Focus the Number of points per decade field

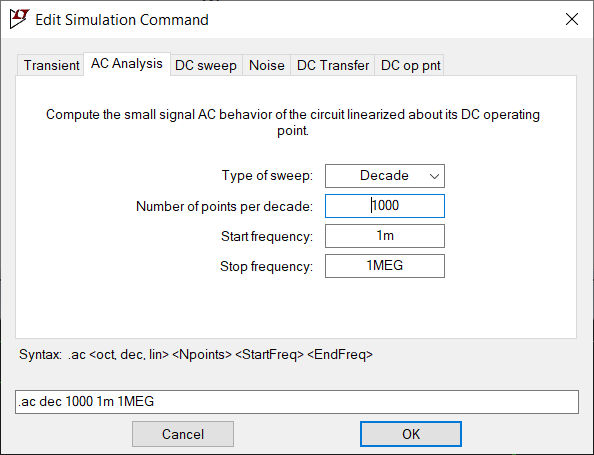(385, 206)
